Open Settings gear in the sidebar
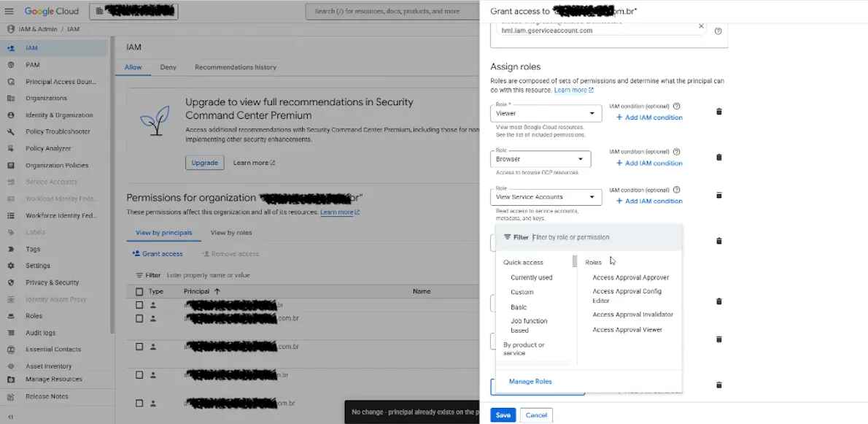This screenshot has height=424, width=868. [x=10, y=266]
